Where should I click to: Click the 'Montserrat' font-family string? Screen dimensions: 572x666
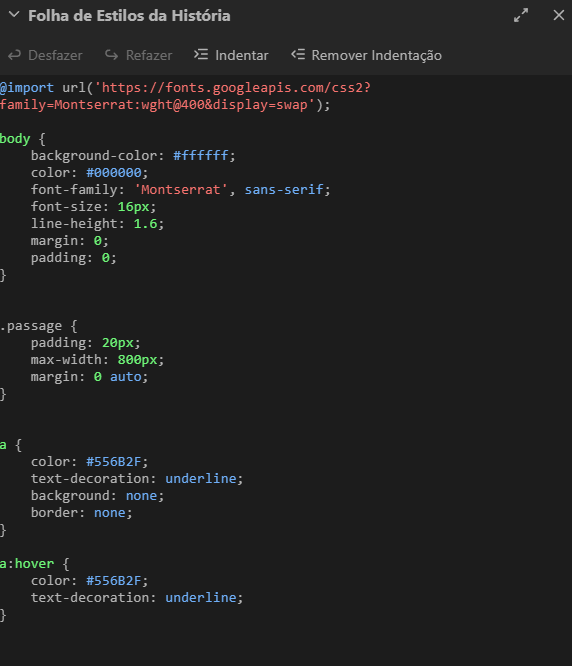pyautogui.click(x=181, y=189)
